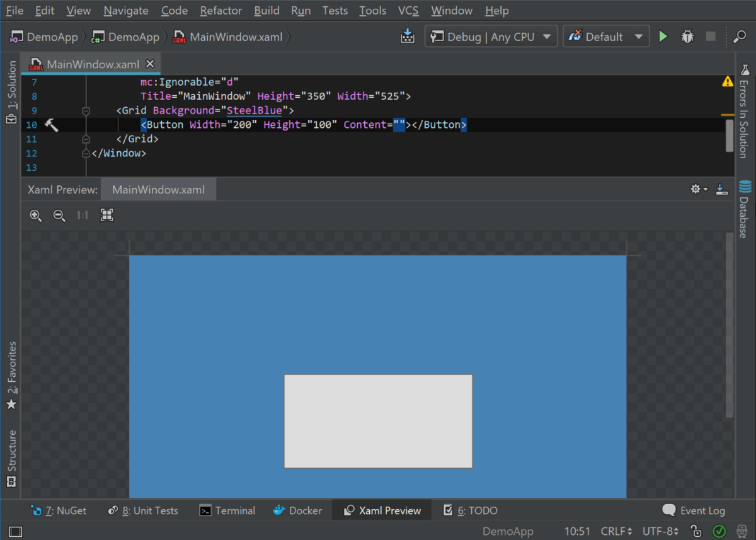
Task: Click the intention hammer on line 10
Action: click(52, 124)
